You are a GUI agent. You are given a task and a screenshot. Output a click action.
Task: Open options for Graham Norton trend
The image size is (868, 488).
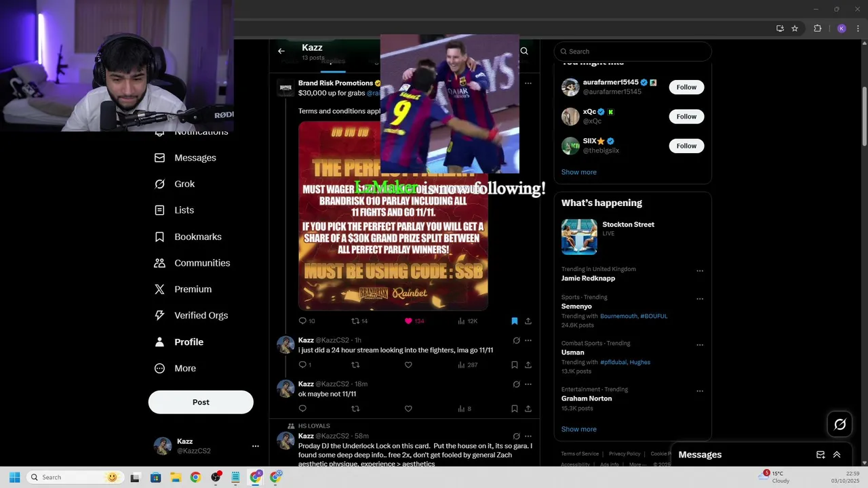coord(700,391)
